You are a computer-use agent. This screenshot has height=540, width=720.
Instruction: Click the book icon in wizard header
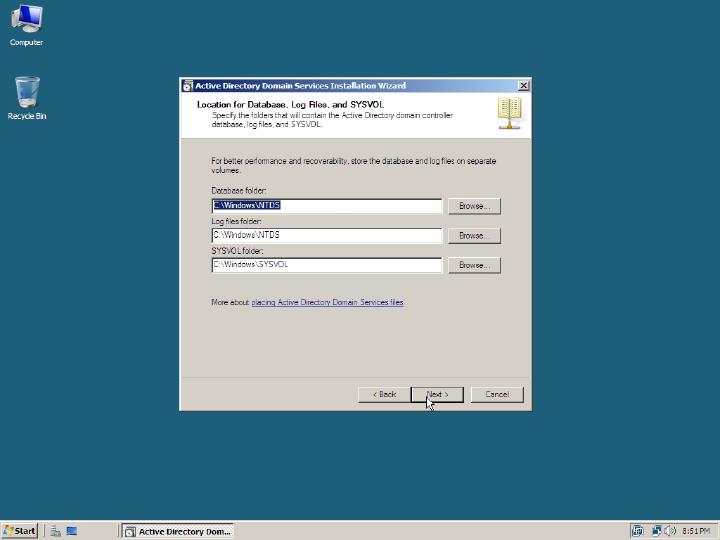510,113
